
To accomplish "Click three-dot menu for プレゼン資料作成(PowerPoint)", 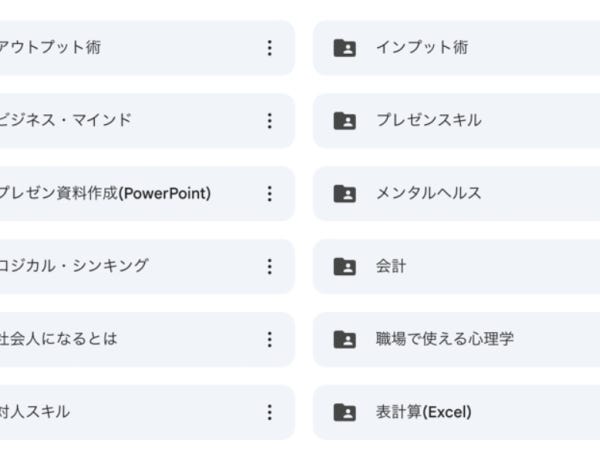I will tap(269, 194).
